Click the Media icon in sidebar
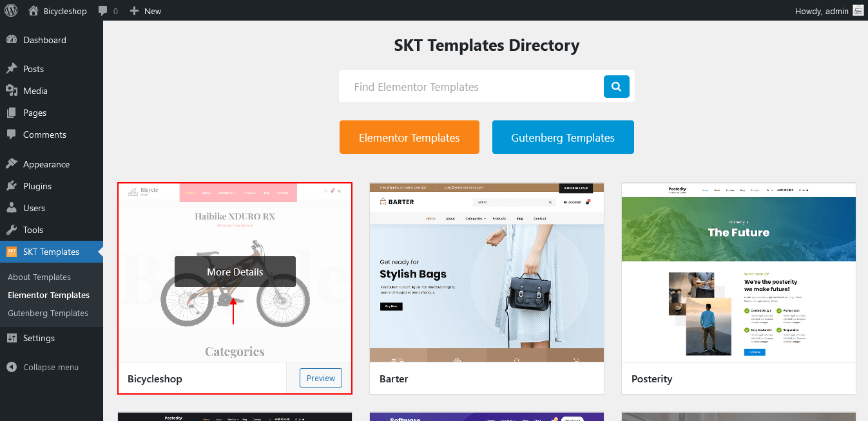This screenshot has width=868, height=421. [x=12, y=91]
